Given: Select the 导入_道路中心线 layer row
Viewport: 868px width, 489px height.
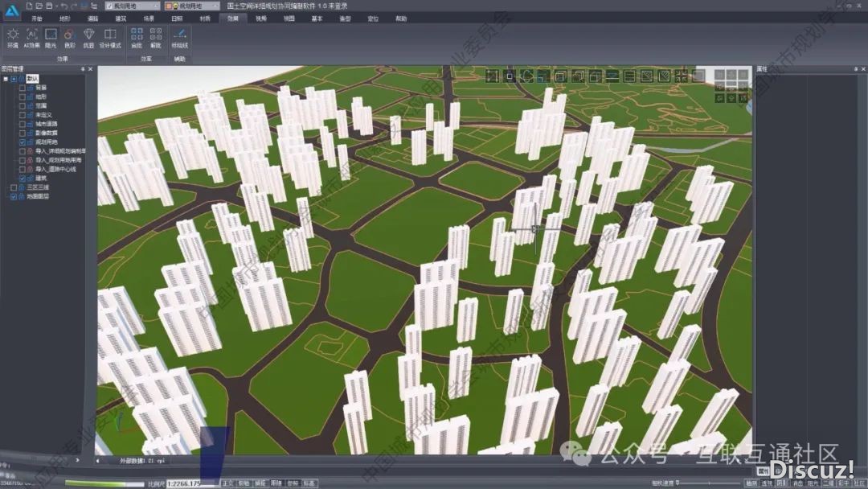Looking at the screenshot, I should (x=56, y=170).
